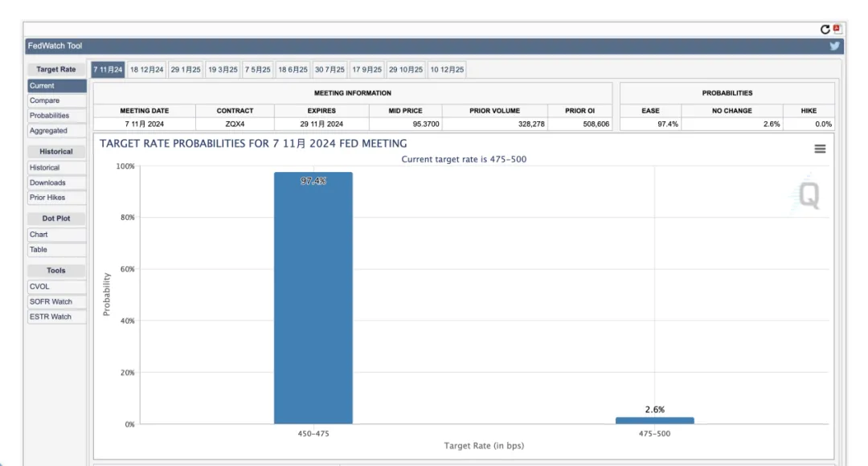Click the meeting date 7 11月 2024 cell
The width and height of the screenshot is (868, 466).
[x=145, y=124]
